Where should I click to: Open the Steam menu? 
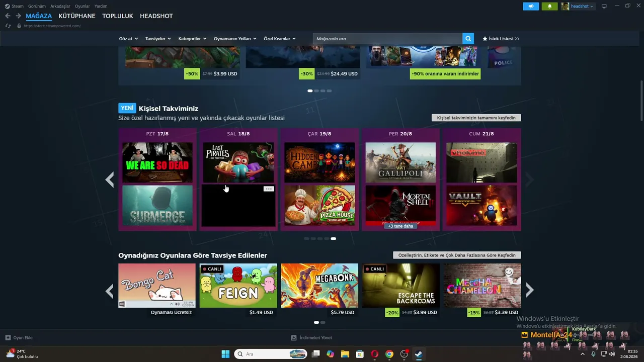[14, 6]
